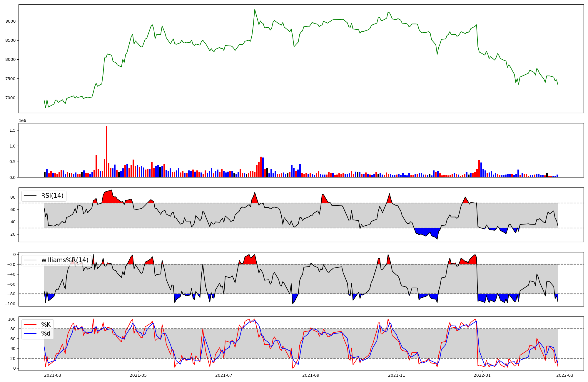588x382 pixels.
Task: Click the red %K legend line sample
Action: (x=30, y=325)
